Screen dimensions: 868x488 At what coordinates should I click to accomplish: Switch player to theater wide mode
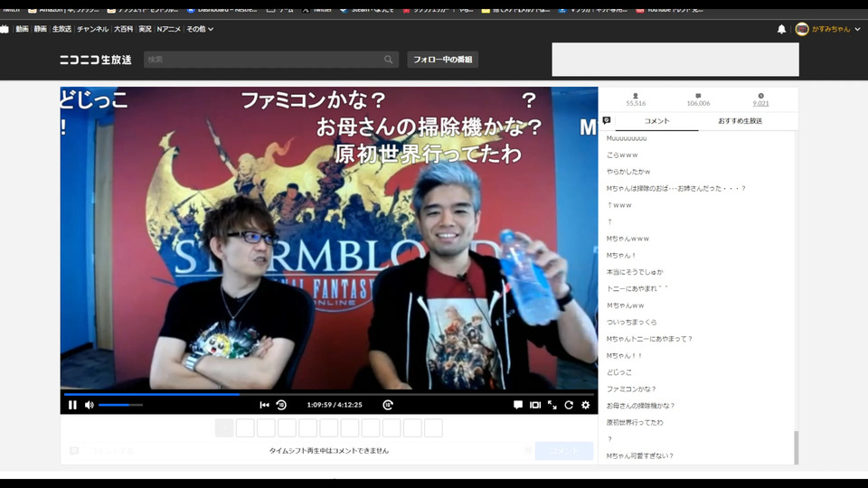click(534, 405)
